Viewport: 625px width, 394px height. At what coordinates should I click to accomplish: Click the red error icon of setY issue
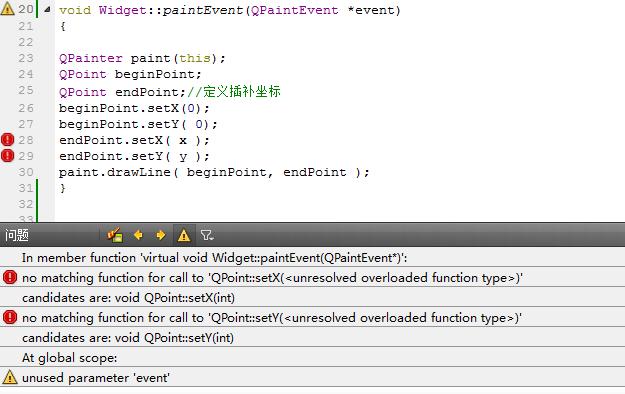point(10,317)
